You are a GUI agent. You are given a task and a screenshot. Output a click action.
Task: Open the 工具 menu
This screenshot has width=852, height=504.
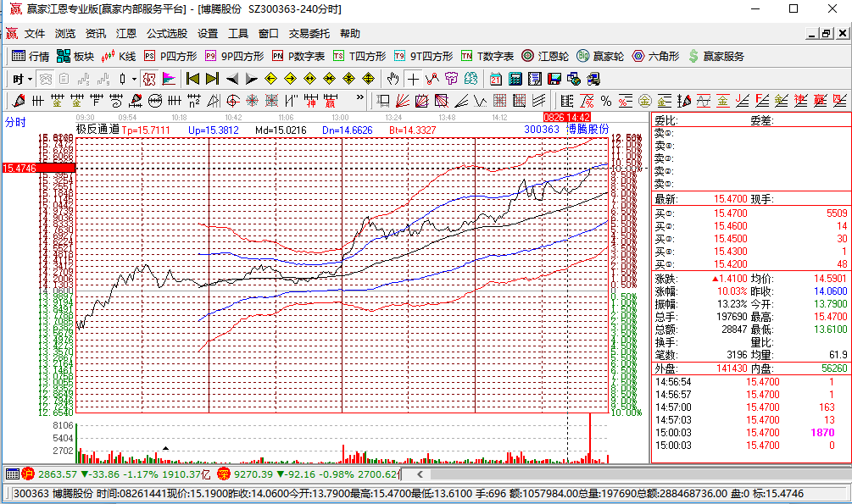pyautogui.click(x=238, y=34)
